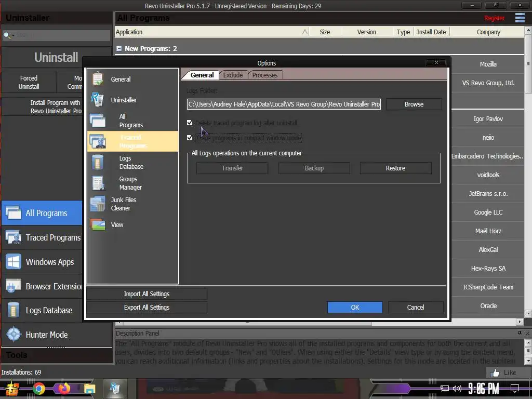This screenshot has width=532, height=399.
Task: Click All Programs icon in main left panel
Action: pos(14,213)
